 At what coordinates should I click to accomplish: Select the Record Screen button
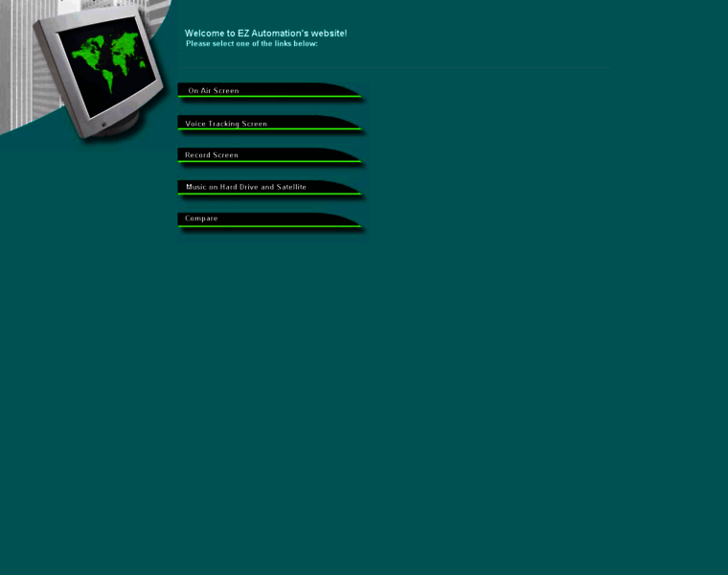270,155
